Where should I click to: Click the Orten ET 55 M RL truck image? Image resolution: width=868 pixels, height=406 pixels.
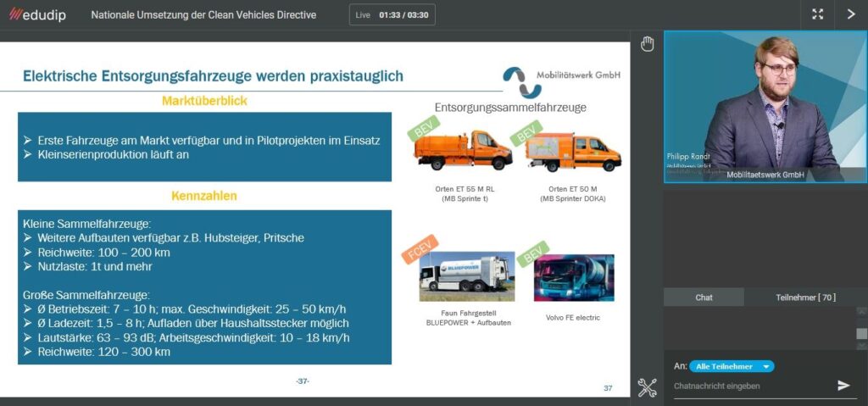click(464, 151)
